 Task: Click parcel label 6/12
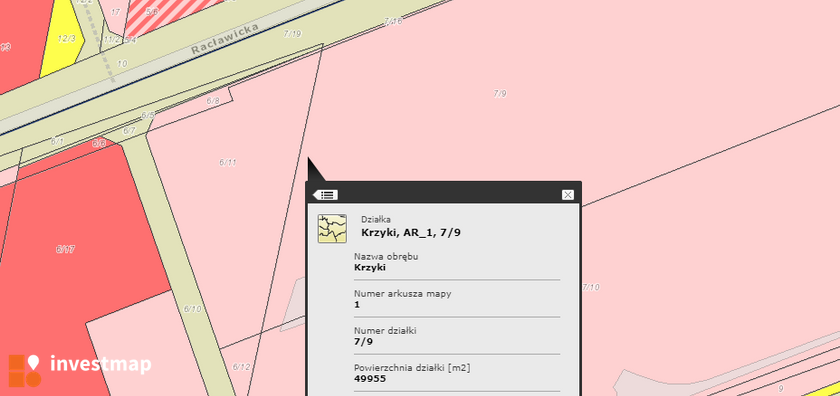tap(242, 367)
